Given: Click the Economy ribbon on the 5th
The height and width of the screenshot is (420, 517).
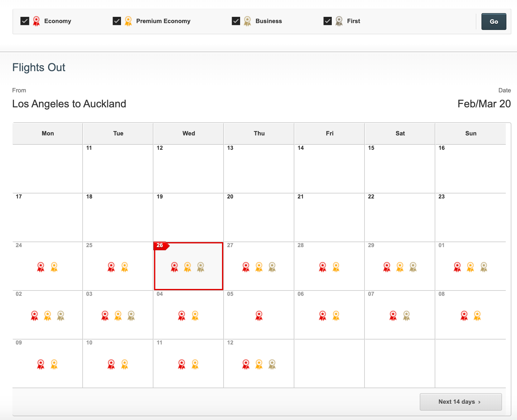Looking at the screenshot, I should click(x=259, y=316).
